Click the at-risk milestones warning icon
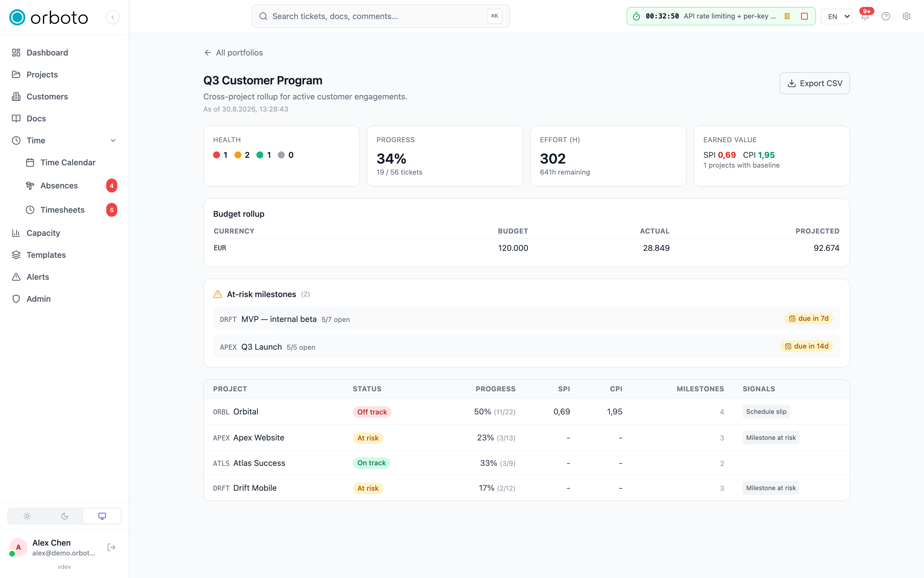The width and height of the screenshot is (924, 578). click(218, 294)
